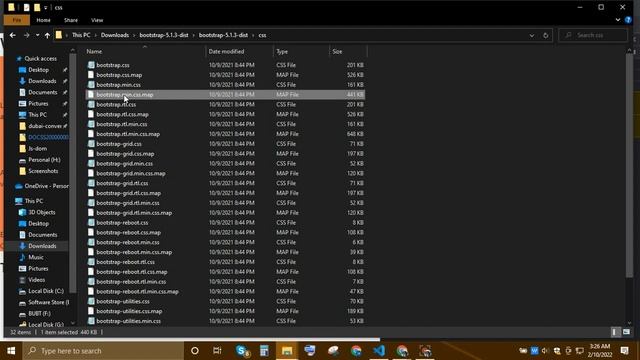Select bootstrap-grid.min.css file
Screen dimensions: 640x360
[124, 163]
